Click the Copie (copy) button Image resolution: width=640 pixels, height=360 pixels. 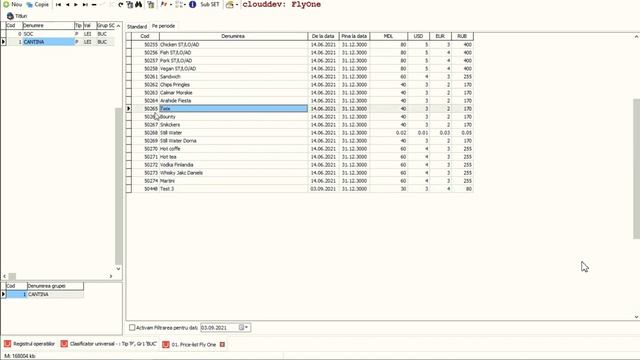pos(37,4)
